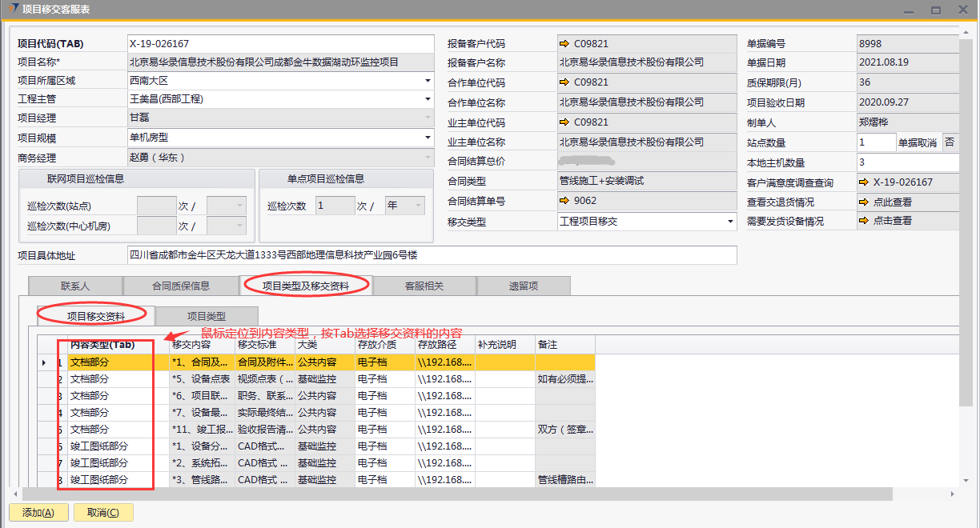Click row selector arrow of first grid row

[44, 362]
